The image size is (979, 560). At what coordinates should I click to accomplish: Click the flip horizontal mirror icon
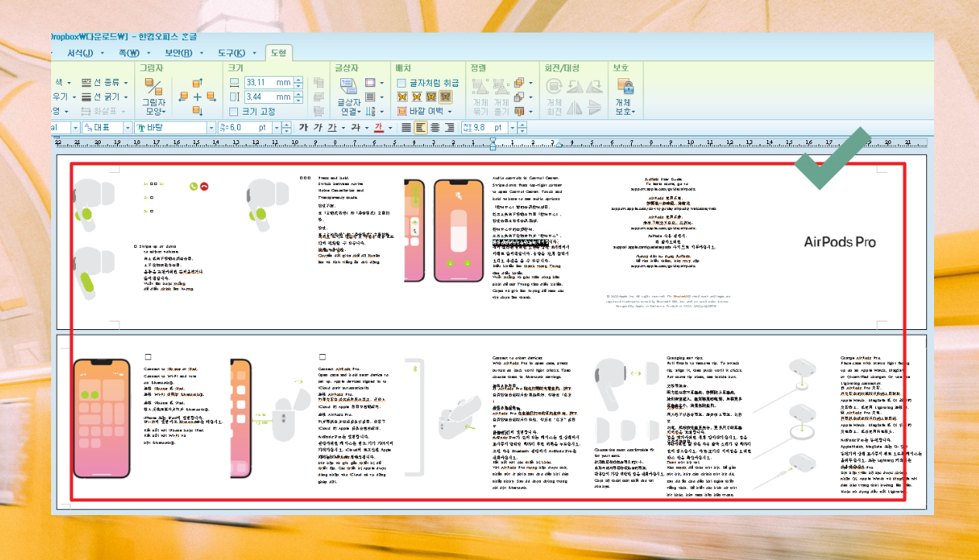click(574, 108)
